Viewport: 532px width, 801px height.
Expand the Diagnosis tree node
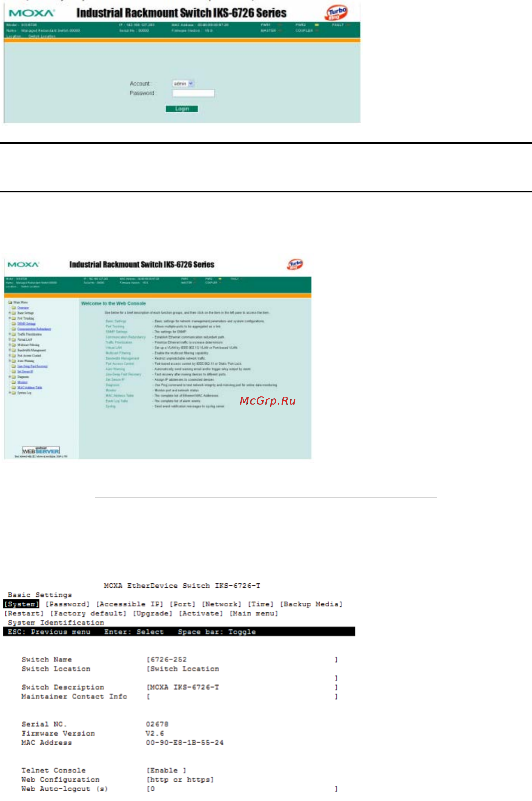(10, 377)
